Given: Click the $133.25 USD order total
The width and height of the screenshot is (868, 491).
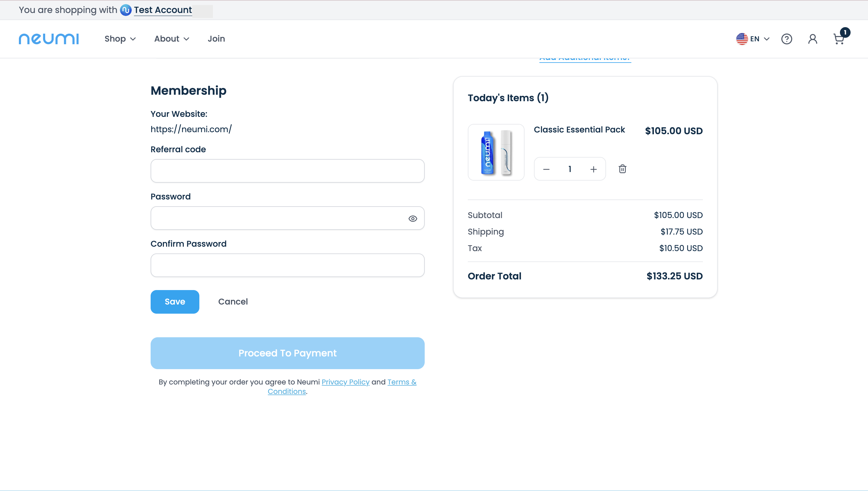Looking at the screenshot, I should pos(674,276).
